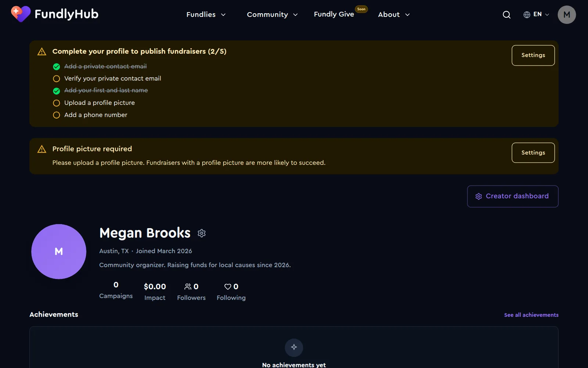Click the Achievements heading

coord(54,315)
